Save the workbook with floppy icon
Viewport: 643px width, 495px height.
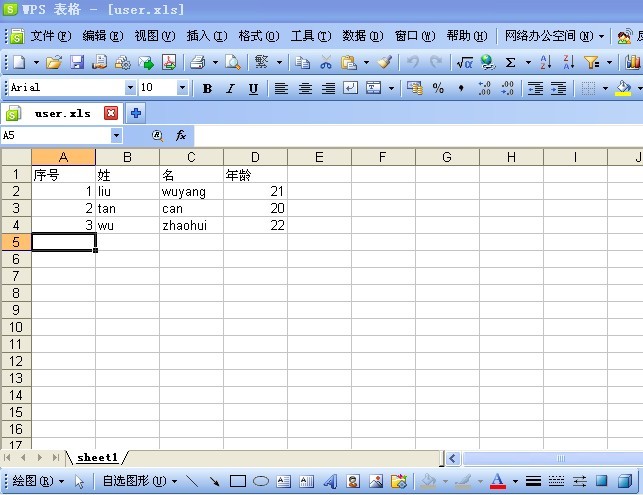pyautogui.click(x=77, y=62)
